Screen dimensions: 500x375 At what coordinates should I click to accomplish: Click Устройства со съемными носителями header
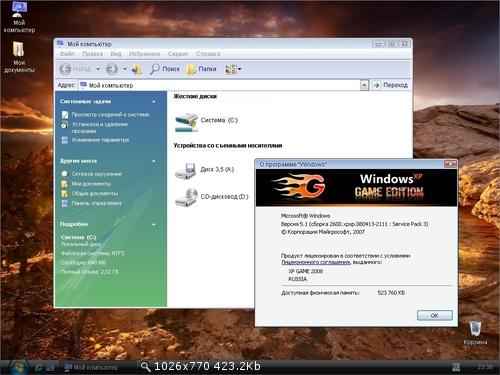point(228,145)
